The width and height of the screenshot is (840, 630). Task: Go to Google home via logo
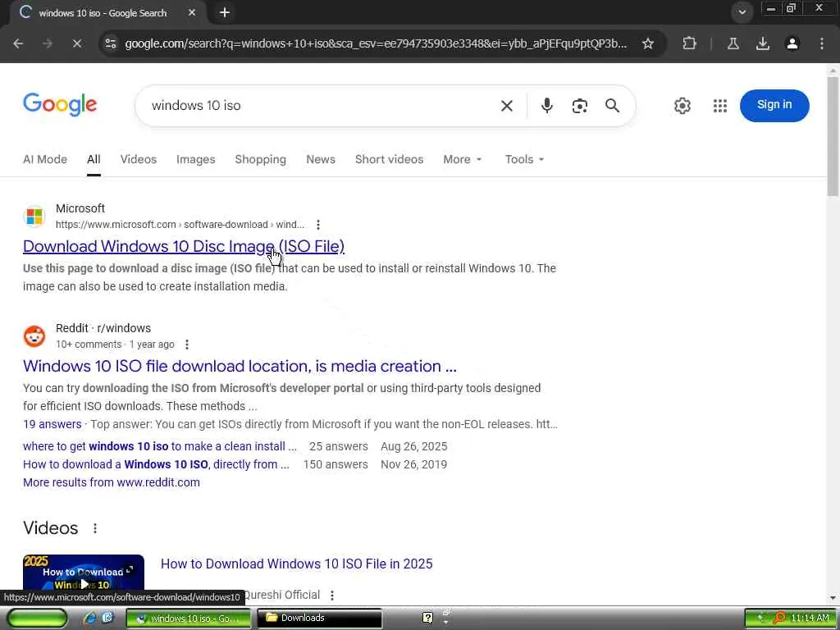click(60, 104)
